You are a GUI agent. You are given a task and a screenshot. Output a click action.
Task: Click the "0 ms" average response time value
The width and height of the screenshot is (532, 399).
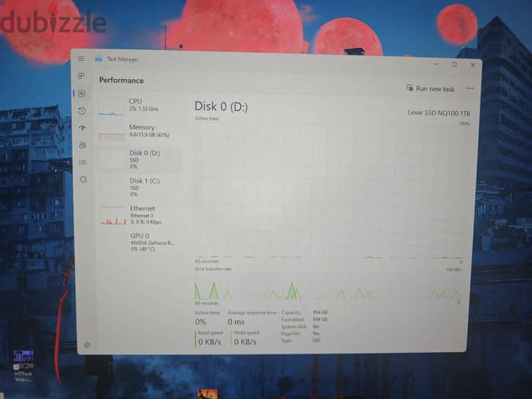(x=236, y=322)
